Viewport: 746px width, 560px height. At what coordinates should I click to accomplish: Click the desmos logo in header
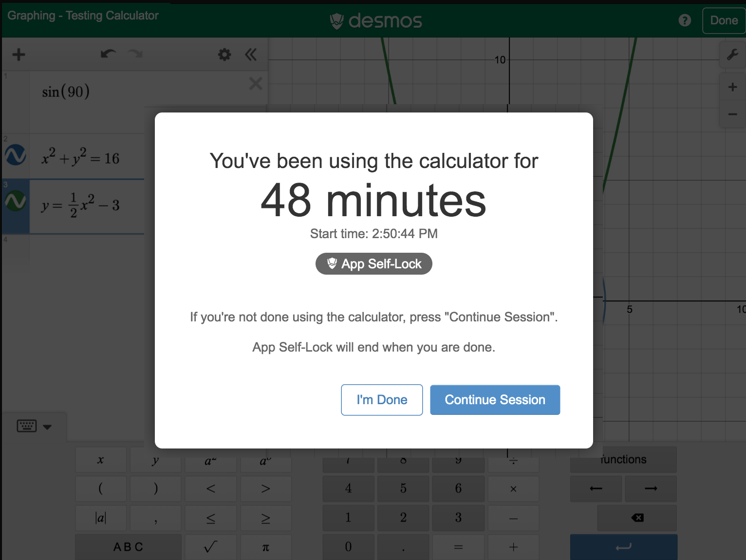[x=375, y=20]
